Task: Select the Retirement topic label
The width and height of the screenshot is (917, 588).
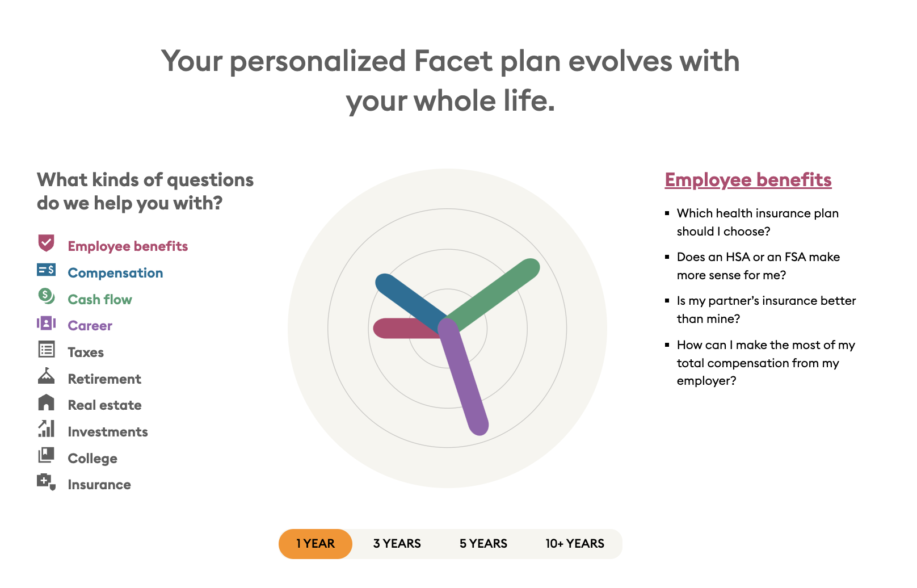Action: 104,379
